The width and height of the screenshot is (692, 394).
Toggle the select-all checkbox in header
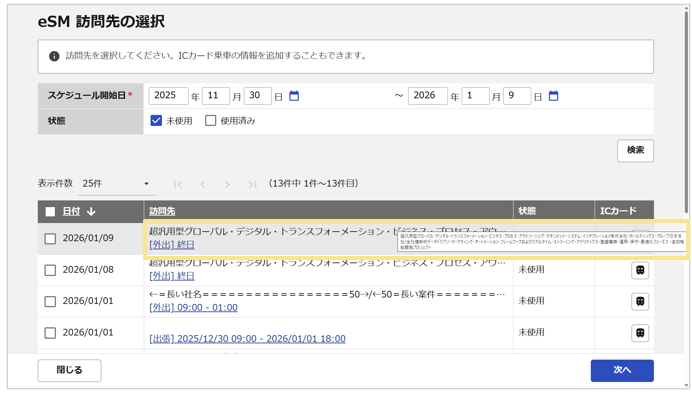point(50,212)
